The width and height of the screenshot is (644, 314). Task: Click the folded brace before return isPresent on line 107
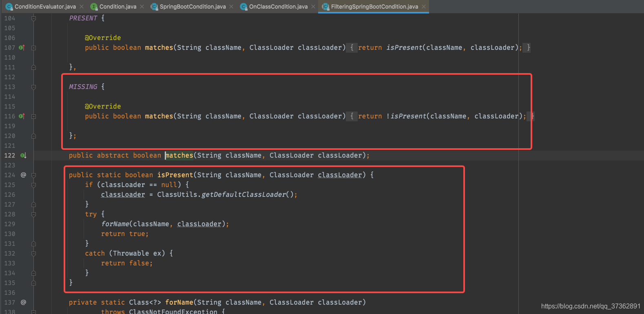point(352,47)
